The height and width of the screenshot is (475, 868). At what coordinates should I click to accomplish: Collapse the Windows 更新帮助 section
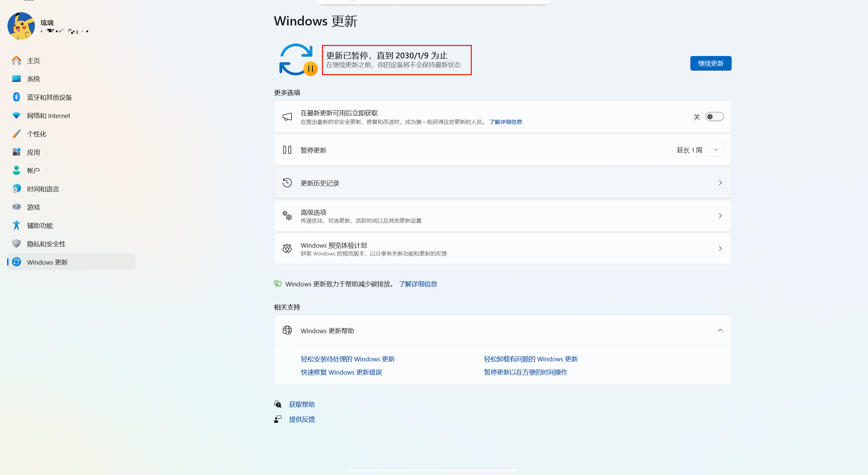point(720,330)
